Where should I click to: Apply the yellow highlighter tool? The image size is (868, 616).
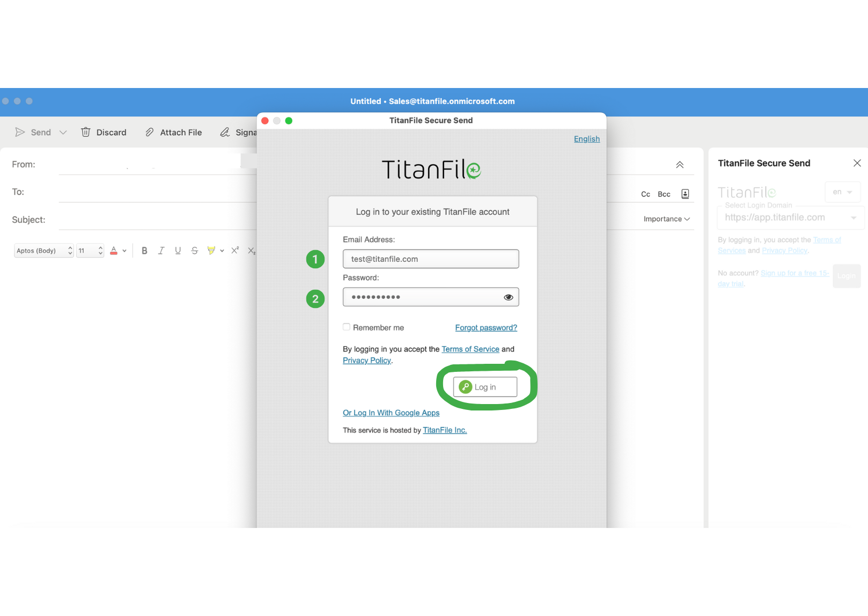(211, 251)
